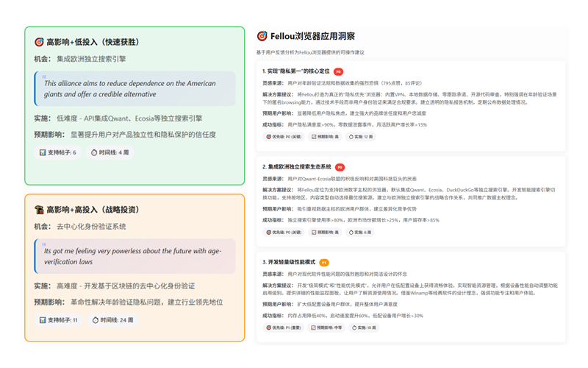
Task: Click 成功指标 line with 用户隐私满意度>90%
Action: 345,124
